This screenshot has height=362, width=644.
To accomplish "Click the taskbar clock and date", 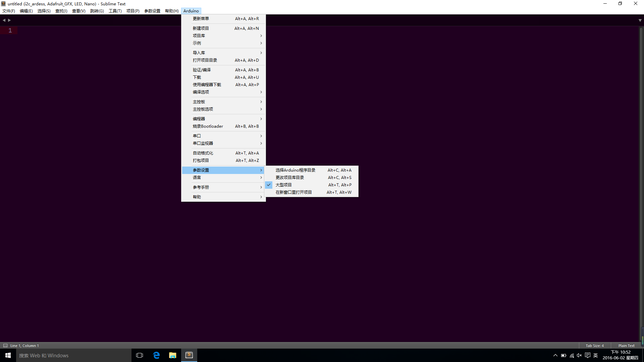I will point(621,355).
